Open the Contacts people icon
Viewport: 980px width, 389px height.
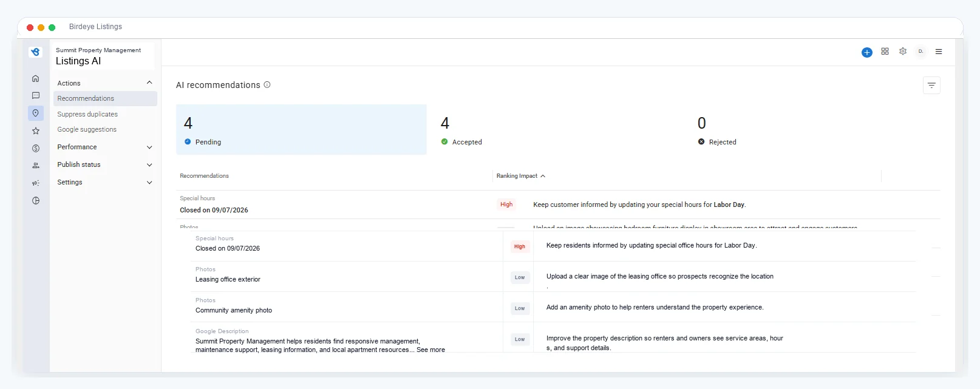(x=36, y=165)
